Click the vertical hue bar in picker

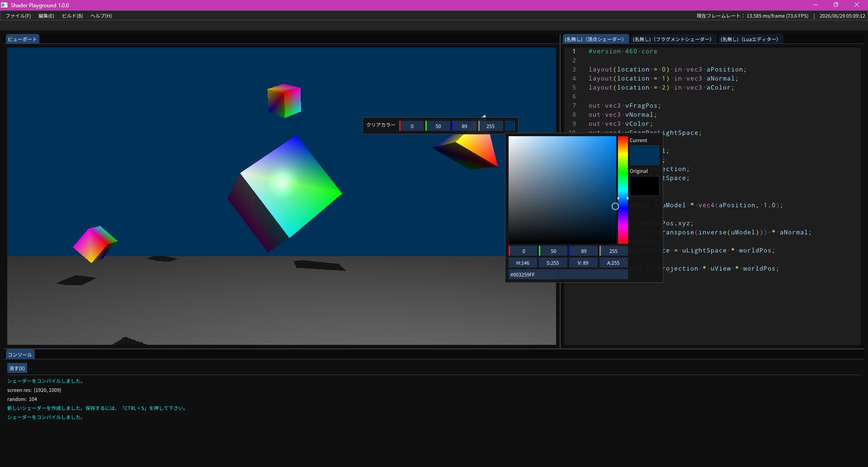(623, 190)
